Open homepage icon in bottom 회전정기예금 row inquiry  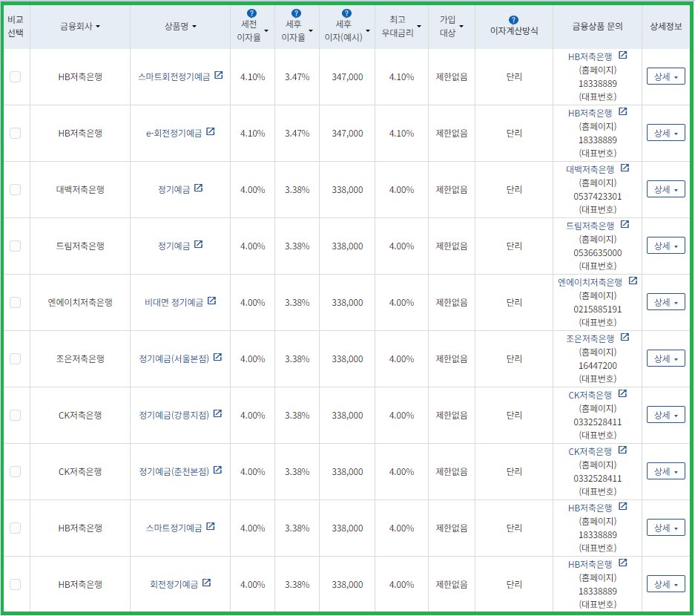click(623, 563)
